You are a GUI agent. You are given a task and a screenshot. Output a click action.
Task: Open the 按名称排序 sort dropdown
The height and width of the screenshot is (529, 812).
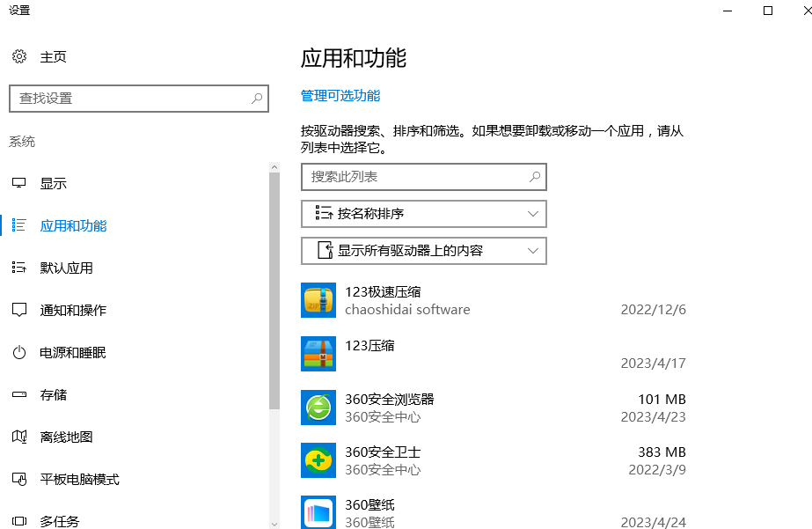coord(424,214)
